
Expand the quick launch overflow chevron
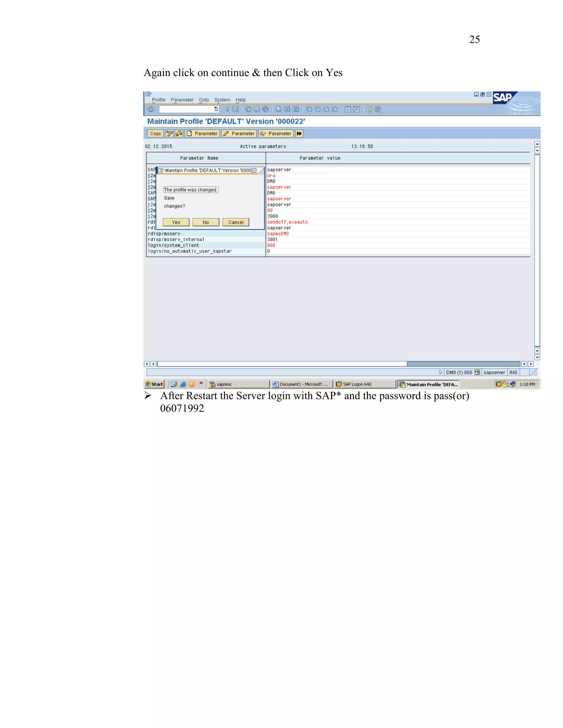coord(201,383)
